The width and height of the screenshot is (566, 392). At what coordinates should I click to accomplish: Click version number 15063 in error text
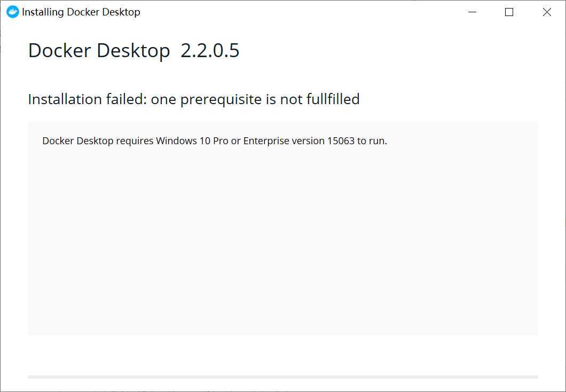coord(341,141)
